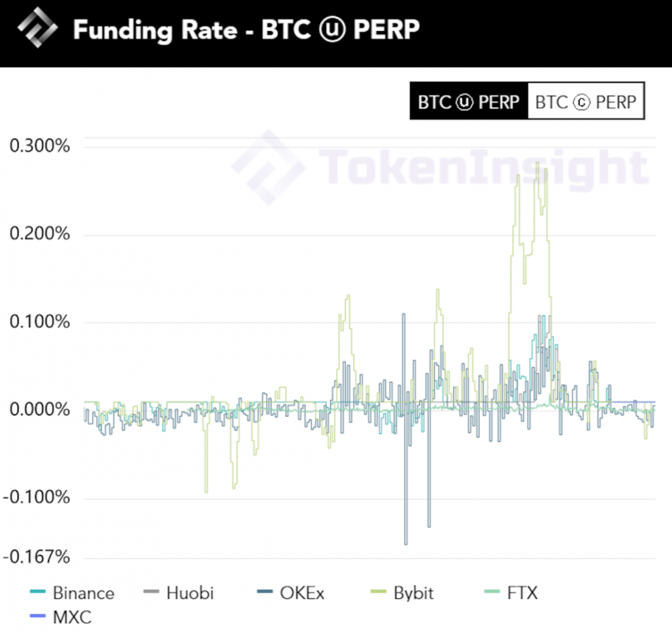Toggle MXC legend entry
Viewport: 672px width, 632px height.
(72, 616)
